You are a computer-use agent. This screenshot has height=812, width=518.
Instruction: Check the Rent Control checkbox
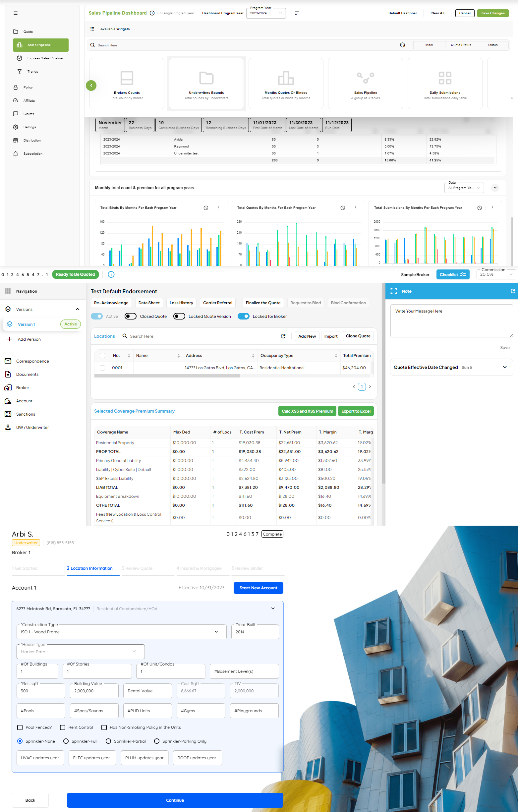click(x=63, y=727)
